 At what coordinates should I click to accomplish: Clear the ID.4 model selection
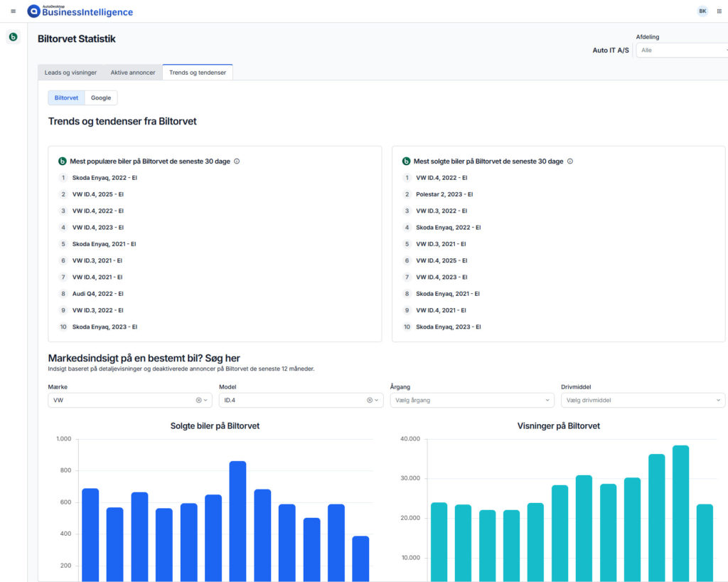370,400
